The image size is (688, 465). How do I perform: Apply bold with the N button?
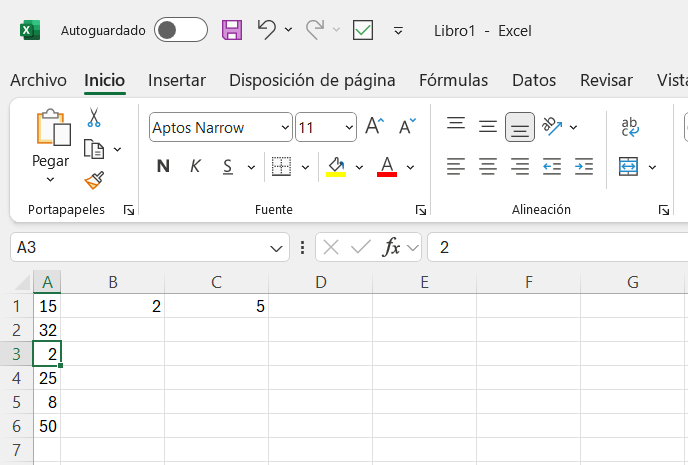click(x=163, y=166)
